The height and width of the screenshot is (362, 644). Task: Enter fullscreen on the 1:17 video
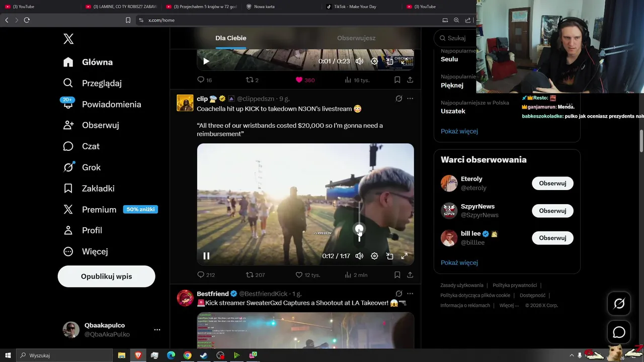(404, 256)
